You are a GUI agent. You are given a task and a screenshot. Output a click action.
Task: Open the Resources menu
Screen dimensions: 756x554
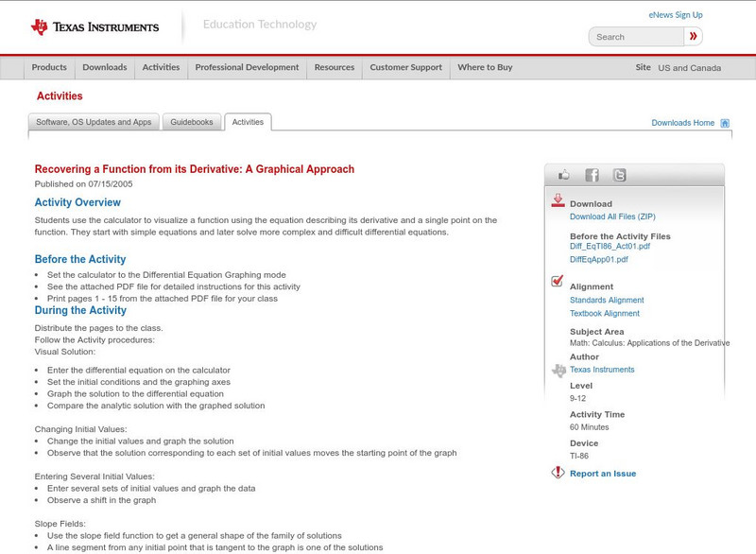click(335, 67)
